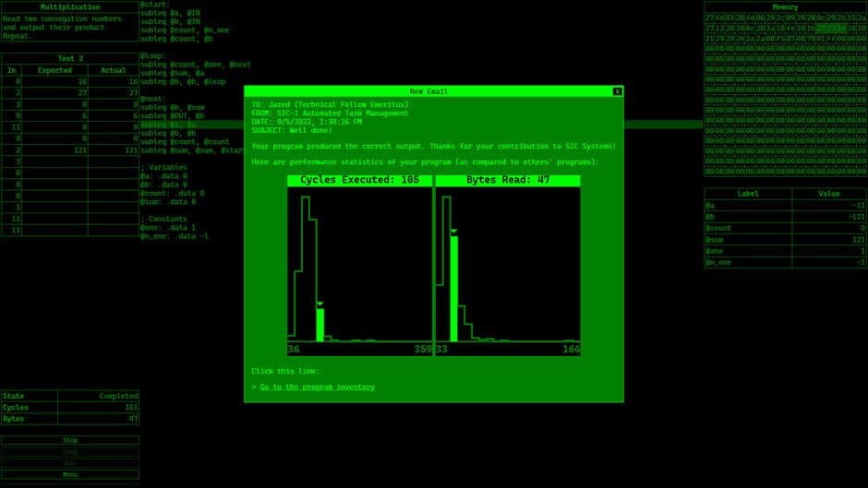Place cursor on '@start:' code label

[x=155, y=5]
